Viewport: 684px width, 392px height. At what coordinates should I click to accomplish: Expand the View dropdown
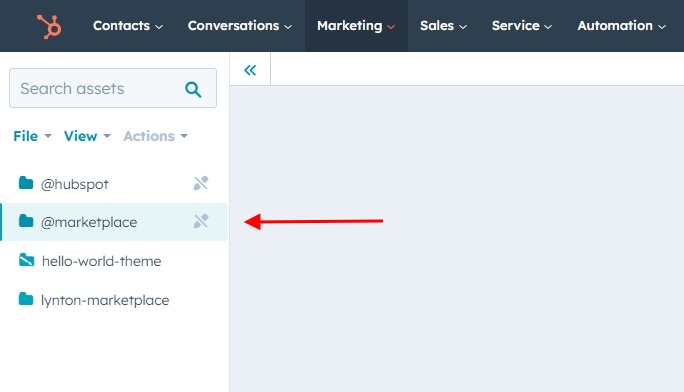click(87, 136)
